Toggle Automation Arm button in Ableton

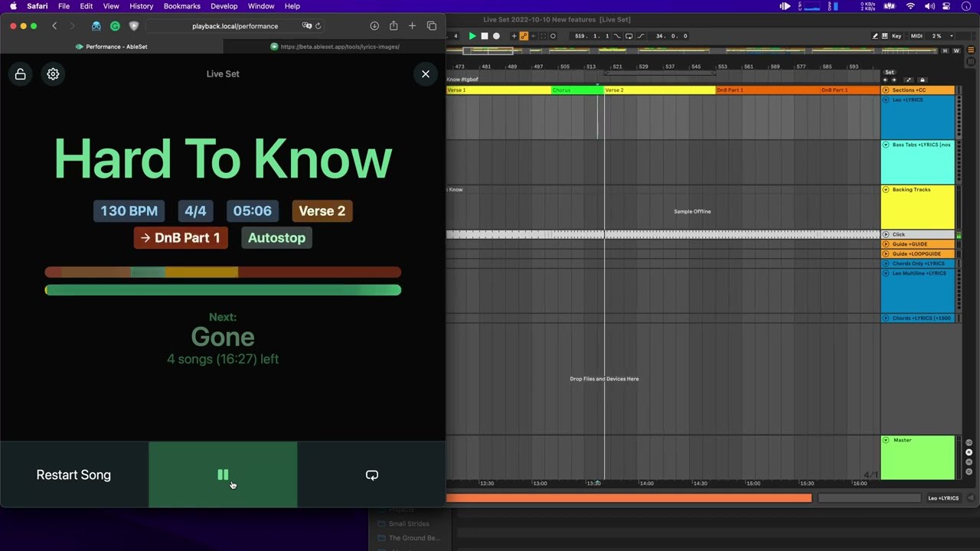point(524,36)
